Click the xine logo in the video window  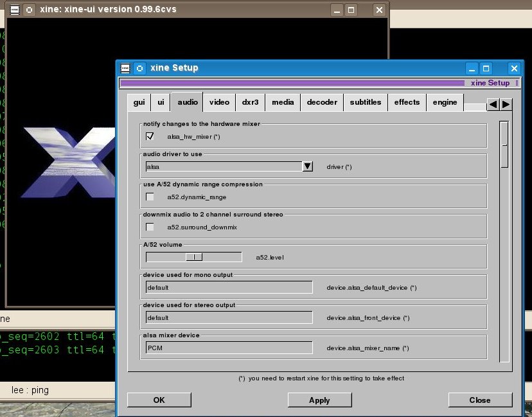point(68,162)
